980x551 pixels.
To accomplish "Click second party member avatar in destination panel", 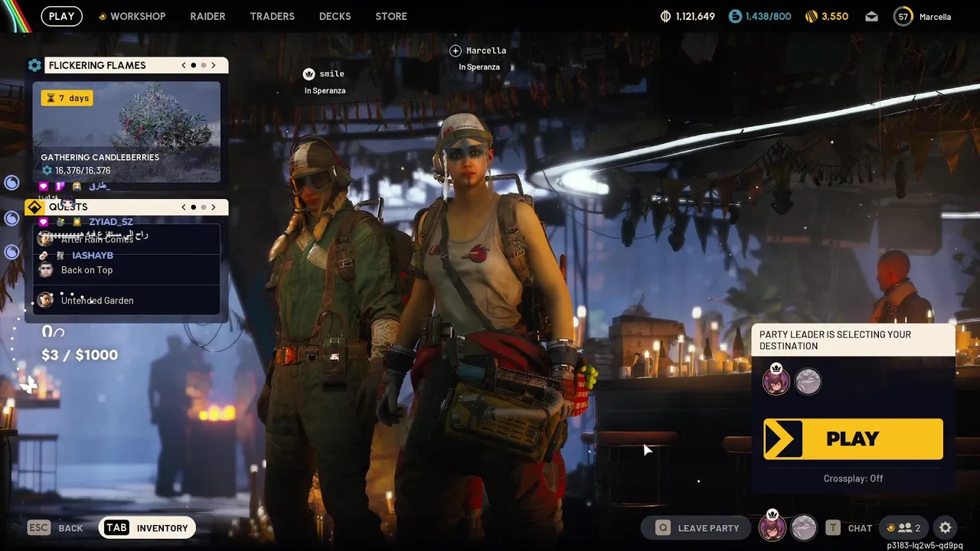I will pos(808,381).
